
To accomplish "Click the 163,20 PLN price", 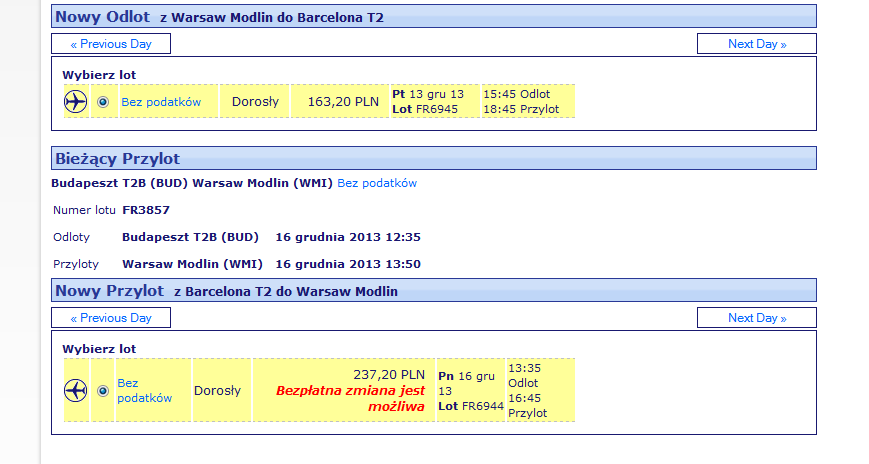I will pos(343,102).
